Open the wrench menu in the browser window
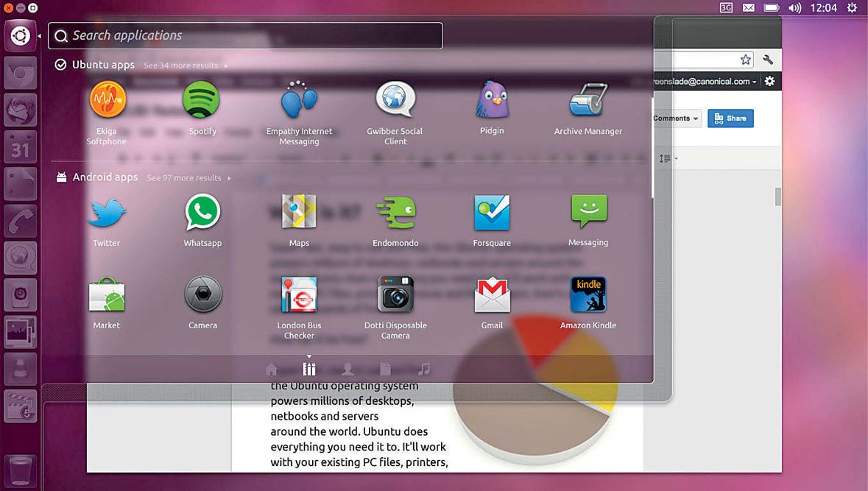Screen dimensions: 868x491 point(768,60)
